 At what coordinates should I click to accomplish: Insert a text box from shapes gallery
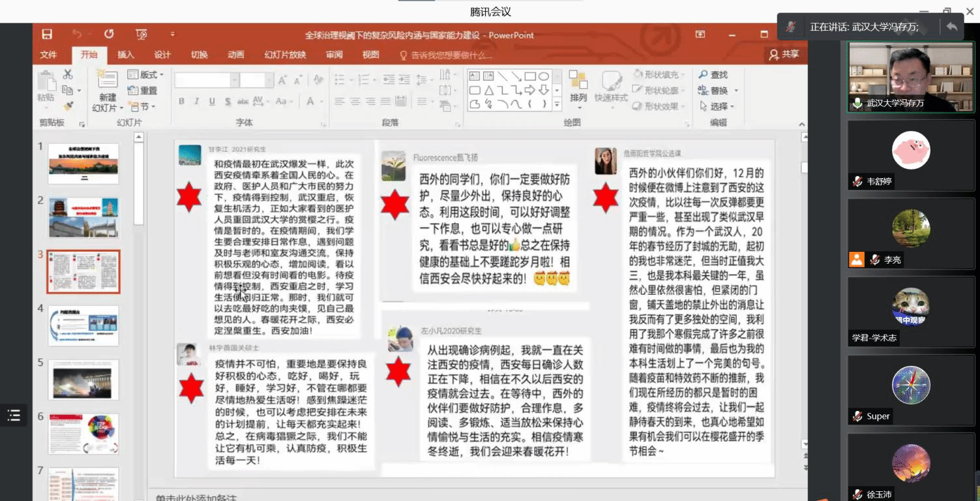[475, 76]
